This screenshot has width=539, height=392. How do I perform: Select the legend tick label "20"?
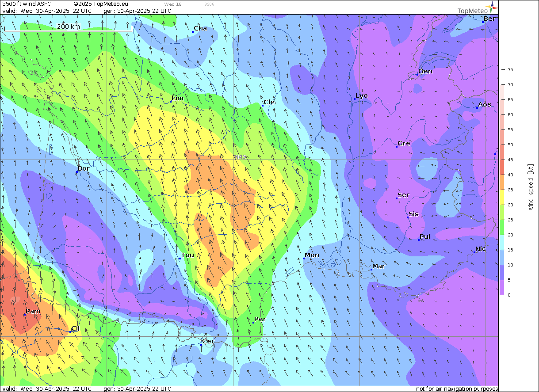[510, 235]
